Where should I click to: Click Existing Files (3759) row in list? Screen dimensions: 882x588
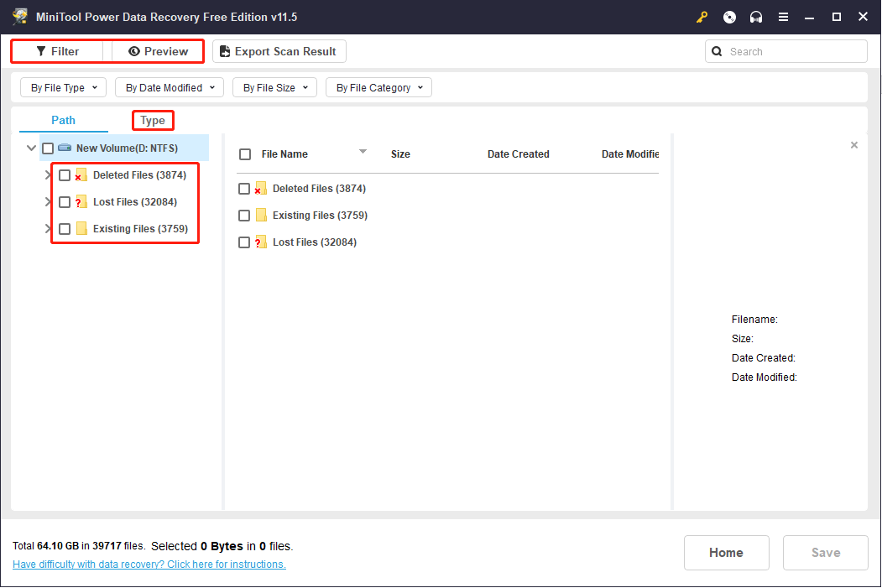click(x=320, y=216)
